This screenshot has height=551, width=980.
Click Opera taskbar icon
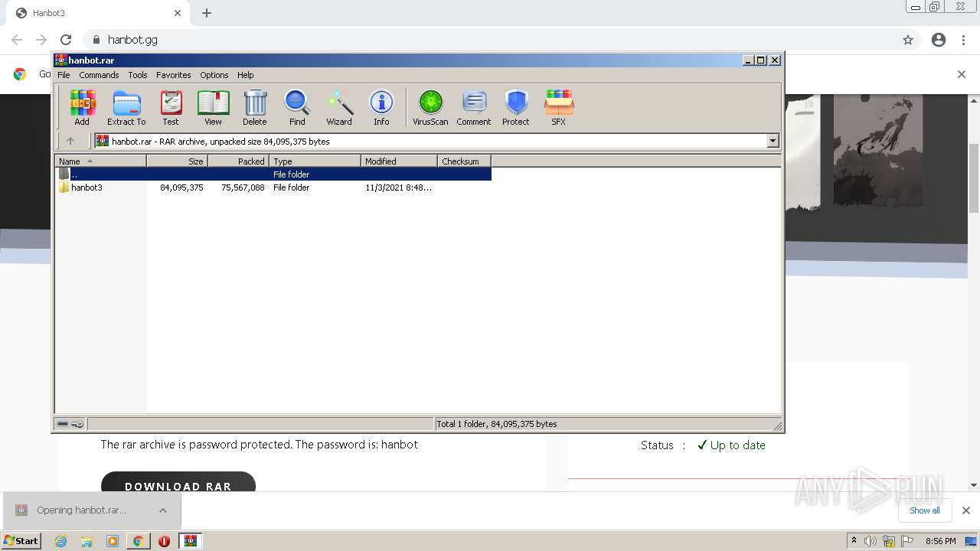pos(164,541)
